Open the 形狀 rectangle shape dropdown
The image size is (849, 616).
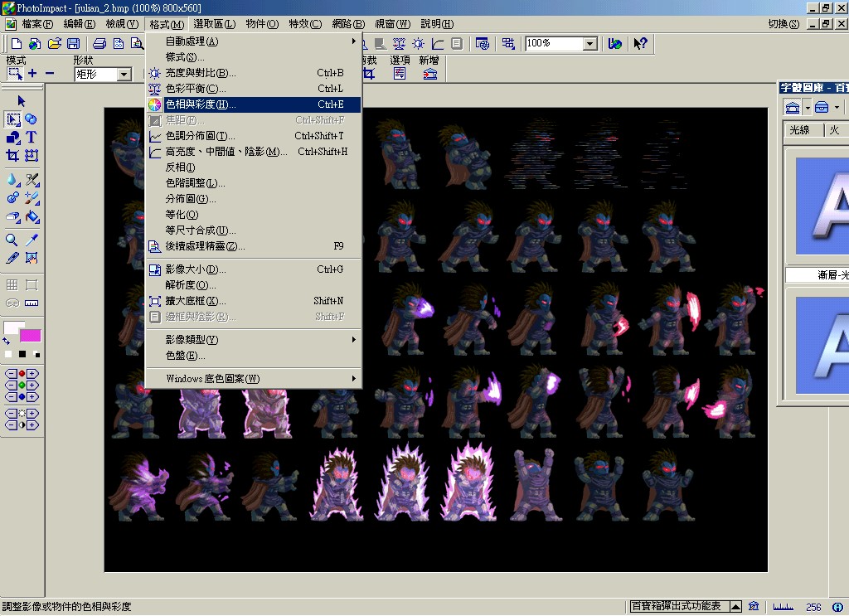click(x=124, y=74)
